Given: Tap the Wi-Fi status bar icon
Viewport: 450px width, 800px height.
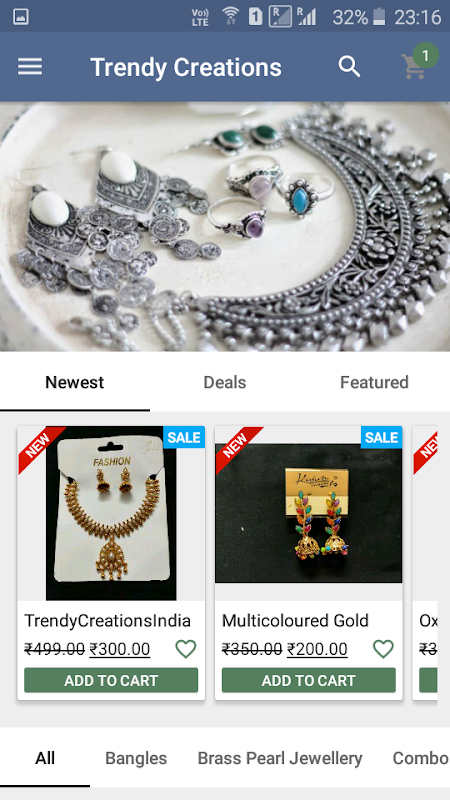Looking at the screenshot, I should [x=231, y=16].
